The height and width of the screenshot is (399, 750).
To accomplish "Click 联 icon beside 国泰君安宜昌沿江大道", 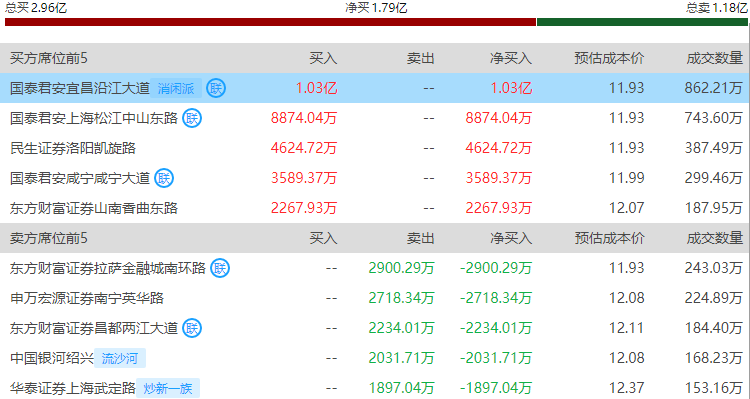I will [x=216, y=88].
